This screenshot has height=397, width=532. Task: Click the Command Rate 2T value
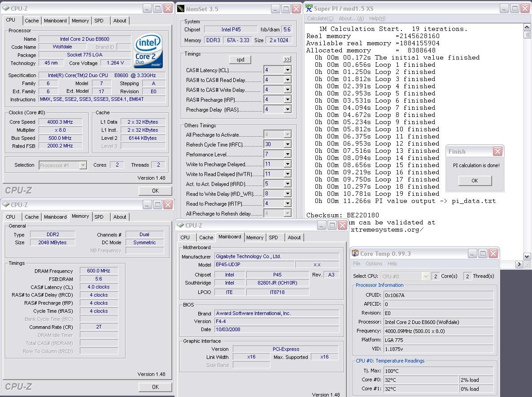[99, 327]
